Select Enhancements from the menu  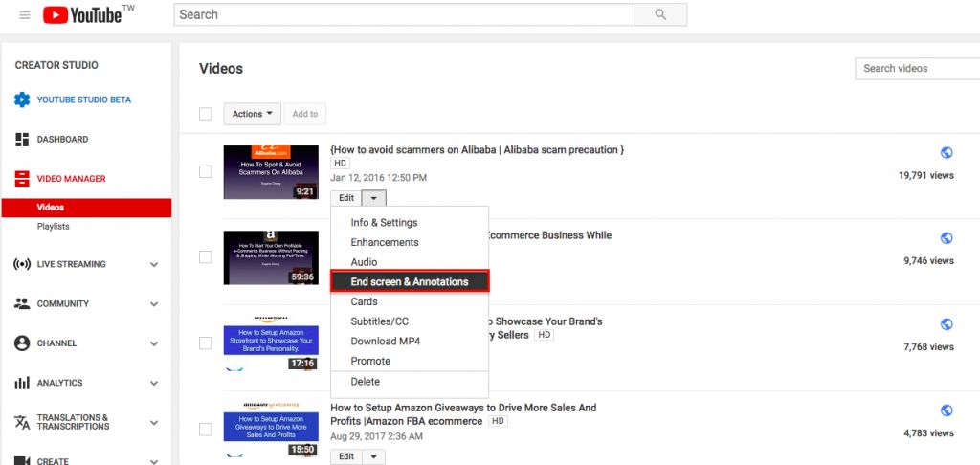click(x=410, y=242)
